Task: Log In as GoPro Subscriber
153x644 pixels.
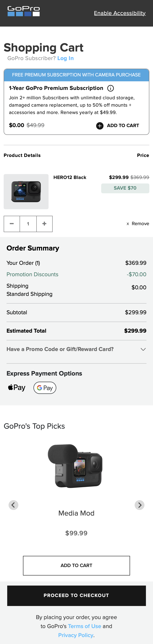Action: tap(65, 58)
